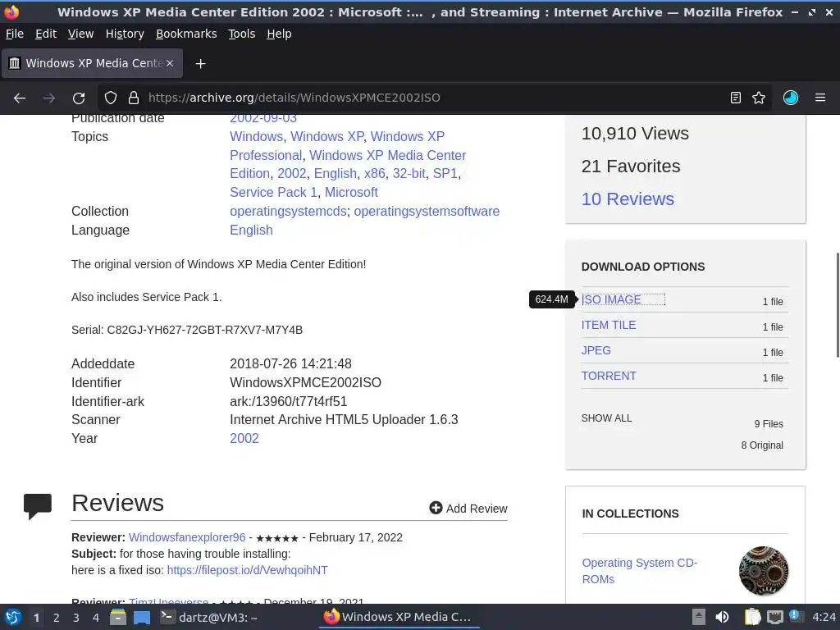Screen dimensions: 840x630
Task: Download the ISO IMAGE file
Action: tap(611, 299)
